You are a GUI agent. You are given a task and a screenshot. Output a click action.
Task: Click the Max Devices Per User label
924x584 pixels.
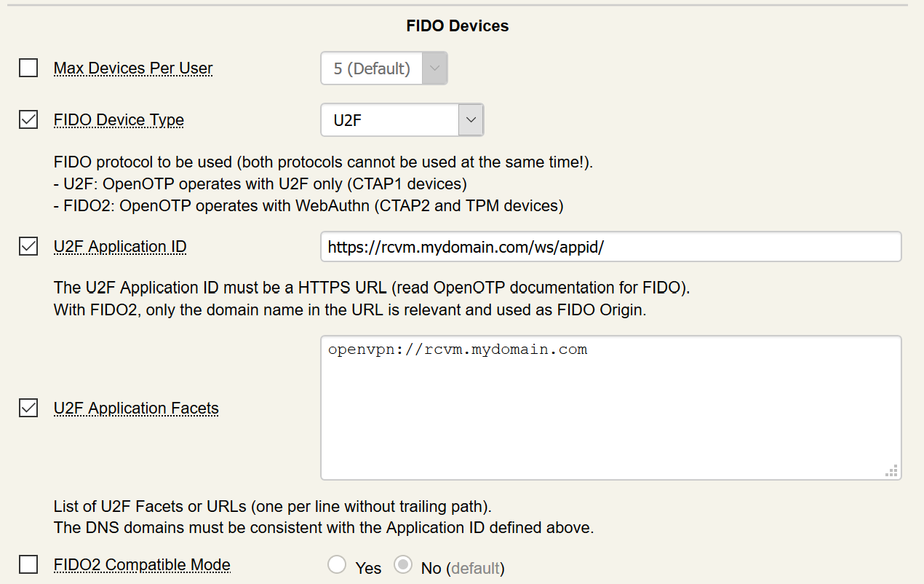tap(133, 68)
